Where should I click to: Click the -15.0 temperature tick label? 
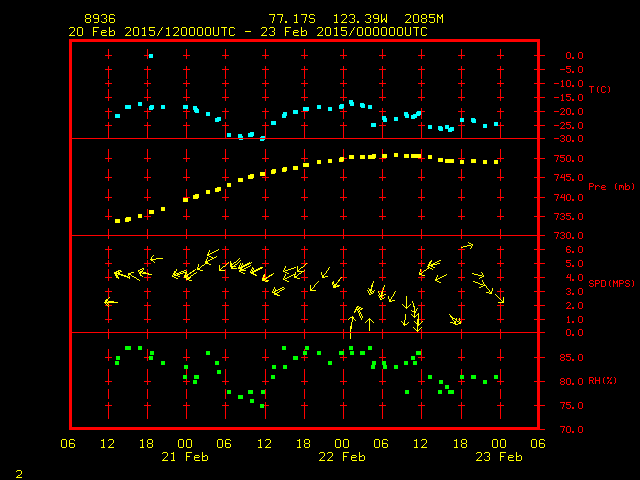tap(569, 98)
